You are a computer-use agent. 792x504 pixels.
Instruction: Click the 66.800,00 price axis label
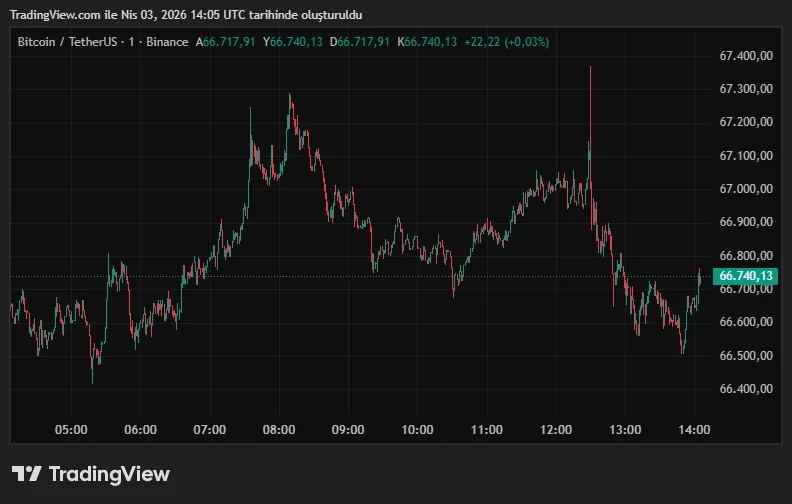pos(746,256)
